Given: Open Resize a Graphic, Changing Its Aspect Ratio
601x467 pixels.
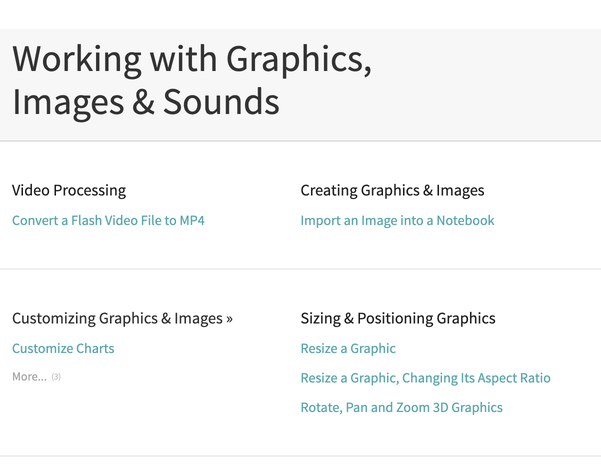Looking at the screenshot, I should (425, 378).
